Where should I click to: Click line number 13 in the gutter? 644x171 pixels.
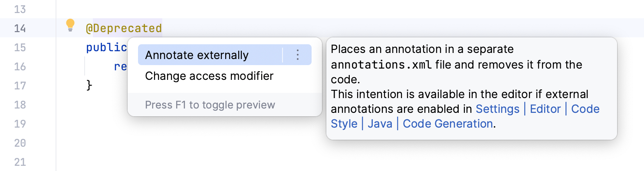tap(20, 10)
